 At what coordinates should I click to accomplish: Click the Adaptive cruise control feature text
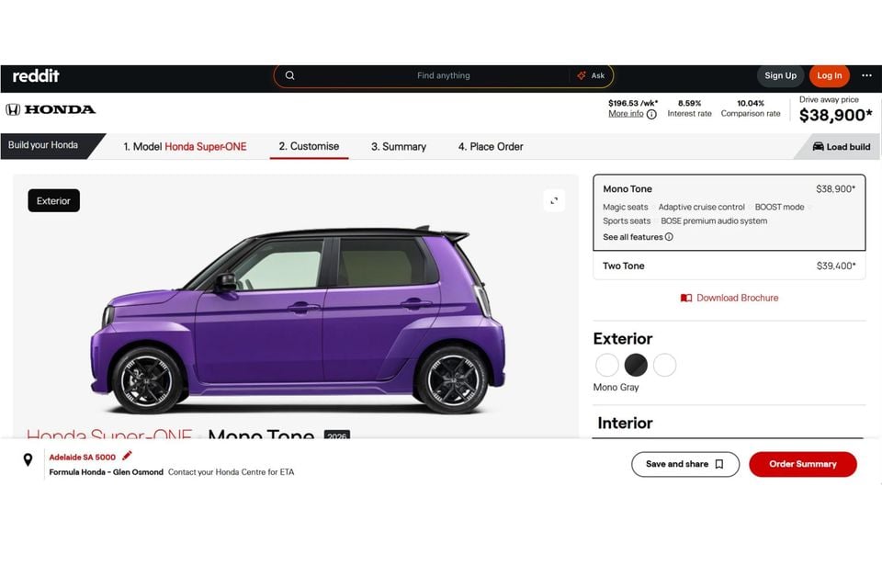pyautogui.click(x=701, y=207)
